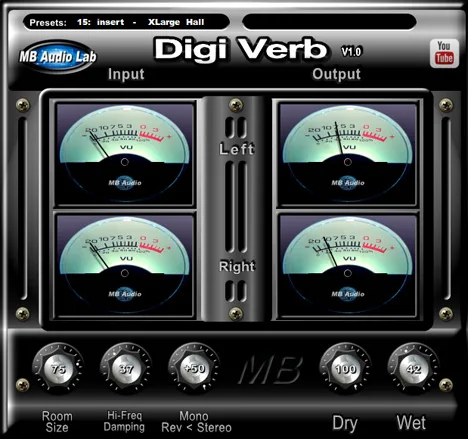468x439 pixels.
Task: Click the Left channel label
Action: point(237,149)
